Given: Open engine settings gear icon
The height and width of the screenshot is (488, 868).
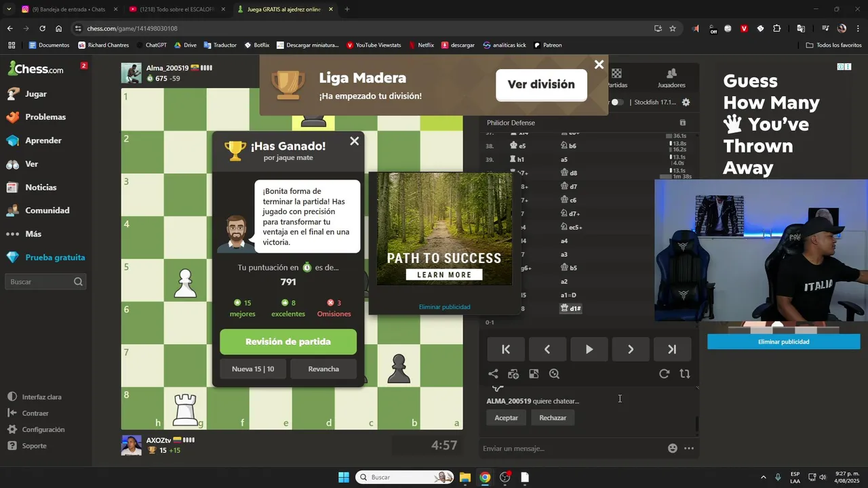Looking at the screenshot, I should (686, 102).
